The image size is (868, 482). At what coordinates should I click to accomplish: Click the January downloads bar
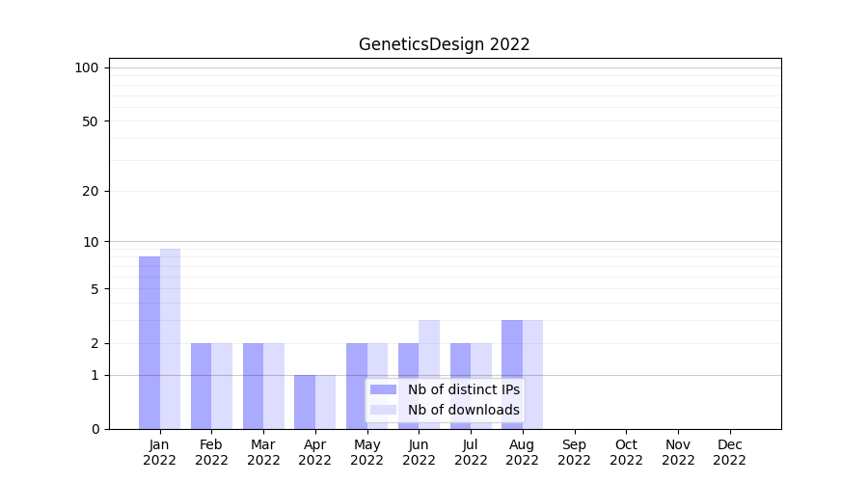coord(170,338)
